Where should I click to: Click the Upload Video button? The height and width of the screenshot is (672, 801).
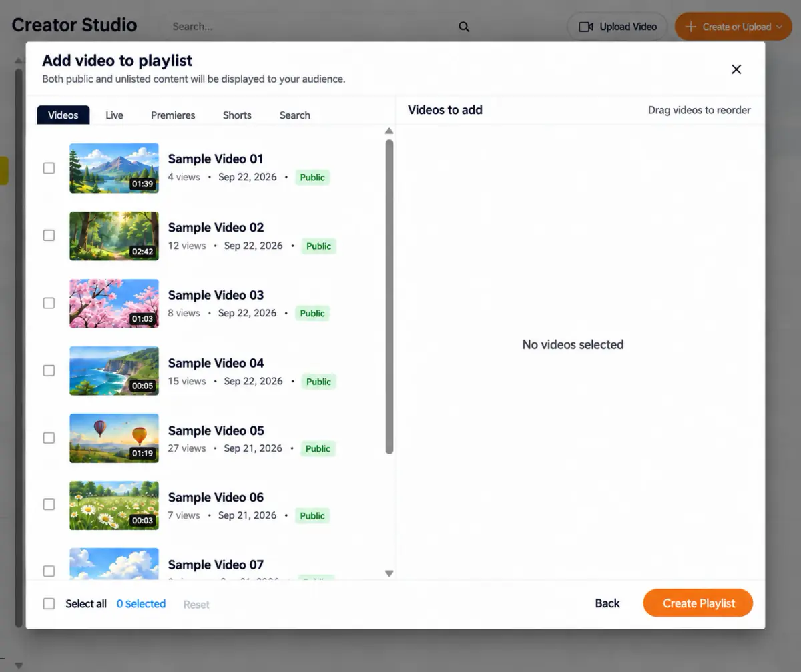point(617,27)
